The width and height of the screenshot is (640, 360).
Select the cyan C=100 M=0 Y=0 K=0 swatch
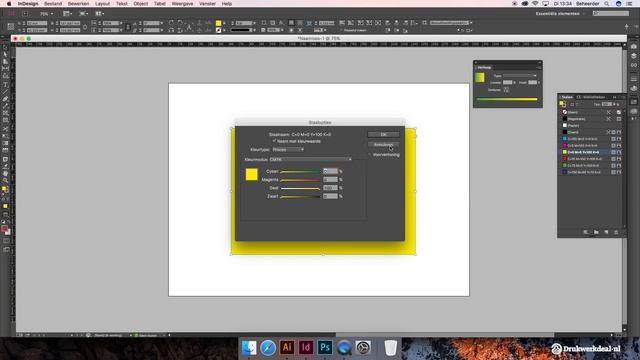click(x=591, y=139)
